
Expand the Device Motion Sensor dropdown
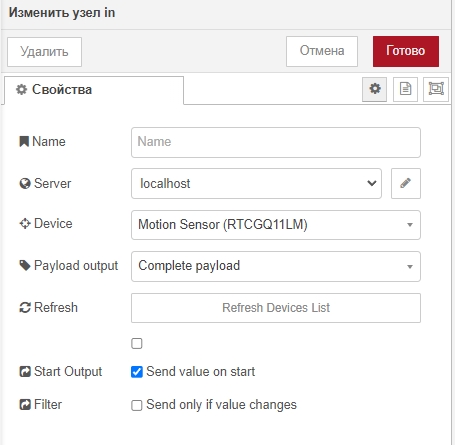[x=276, y=225]
